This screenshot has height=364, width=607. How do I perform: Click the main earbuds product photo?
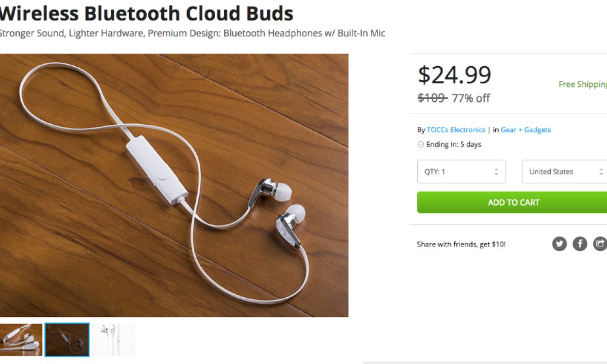(x=174, y=186)
